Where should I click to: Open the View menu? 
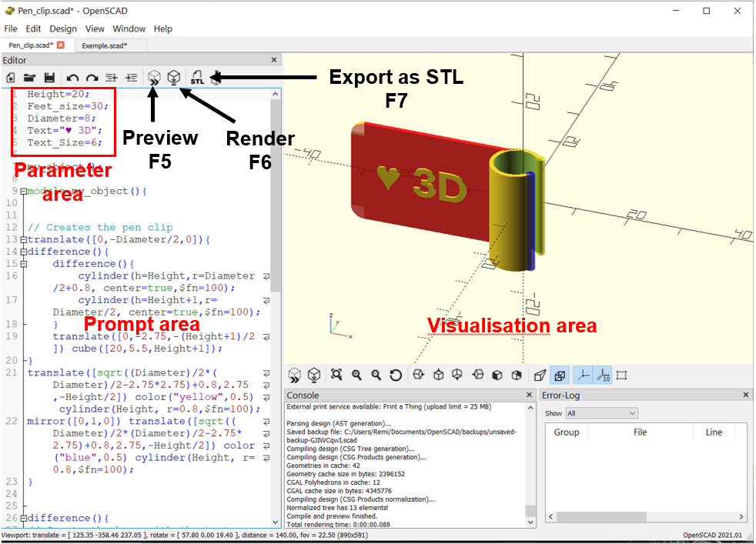tap(95, 29)
